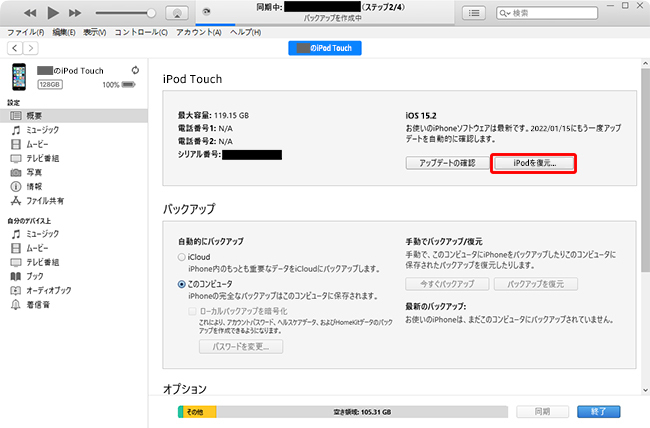Image resolution: width=650 pixels, height=428 pixels.
Task: Toggle ローカルバックアップを暗号化 checkbox
Action: [x=192, y=311]
